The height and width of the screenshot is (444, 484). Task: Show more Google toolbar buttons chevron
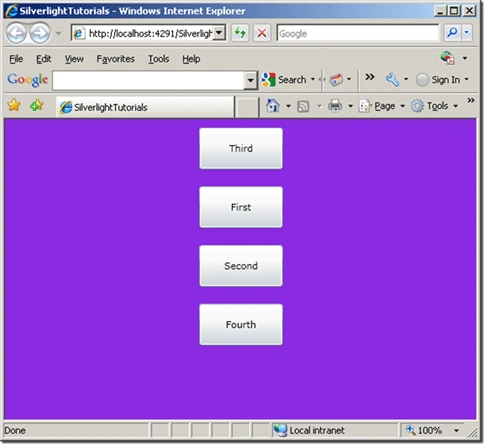pos(369,77)
